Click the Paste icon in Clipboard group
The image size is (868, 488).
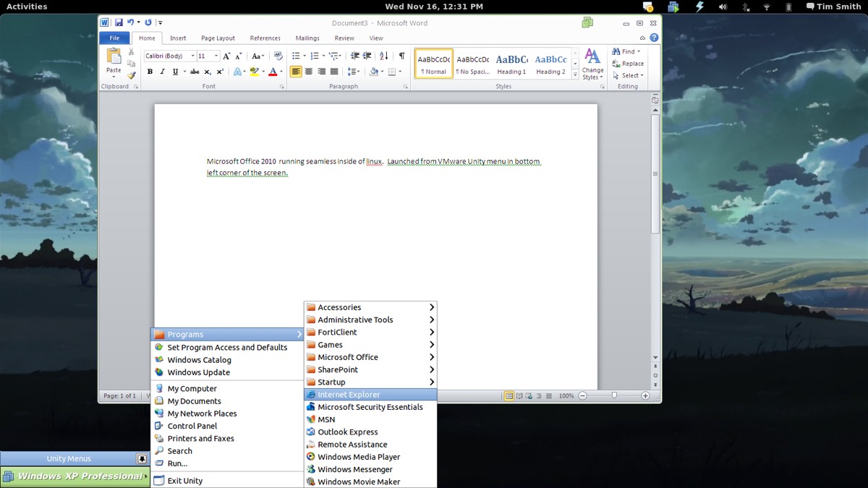pyautogui.click(x=114, y=56)
